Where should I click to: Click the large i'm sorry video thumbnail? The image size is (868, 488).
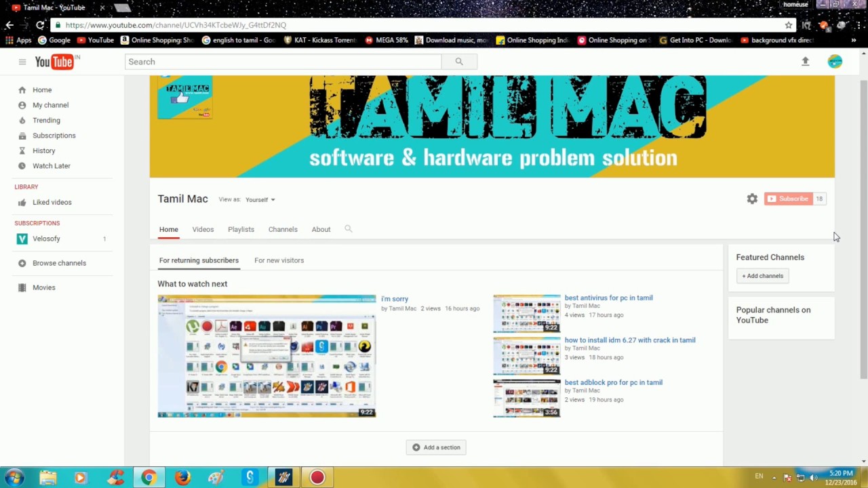267,356
